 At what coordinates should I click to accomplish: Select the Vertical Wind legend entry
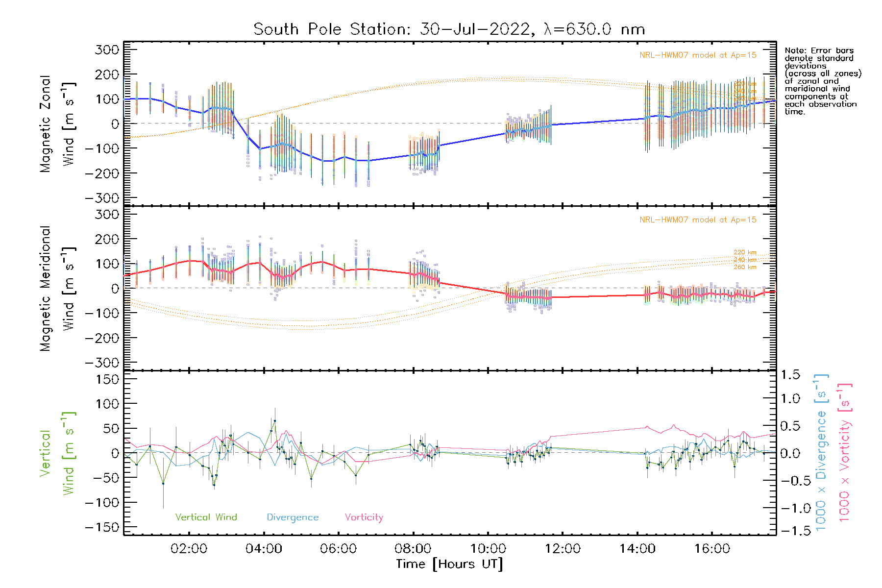coord(206,517)
